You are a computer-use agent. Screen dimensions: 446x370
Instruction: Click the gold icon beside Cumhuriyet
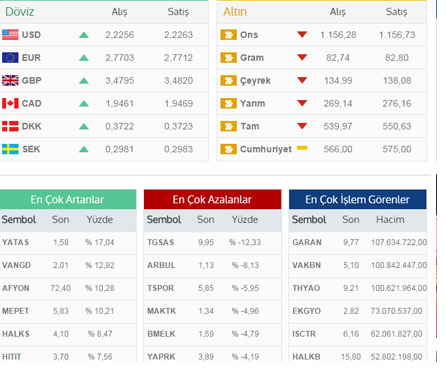click(x=228, y=149)
